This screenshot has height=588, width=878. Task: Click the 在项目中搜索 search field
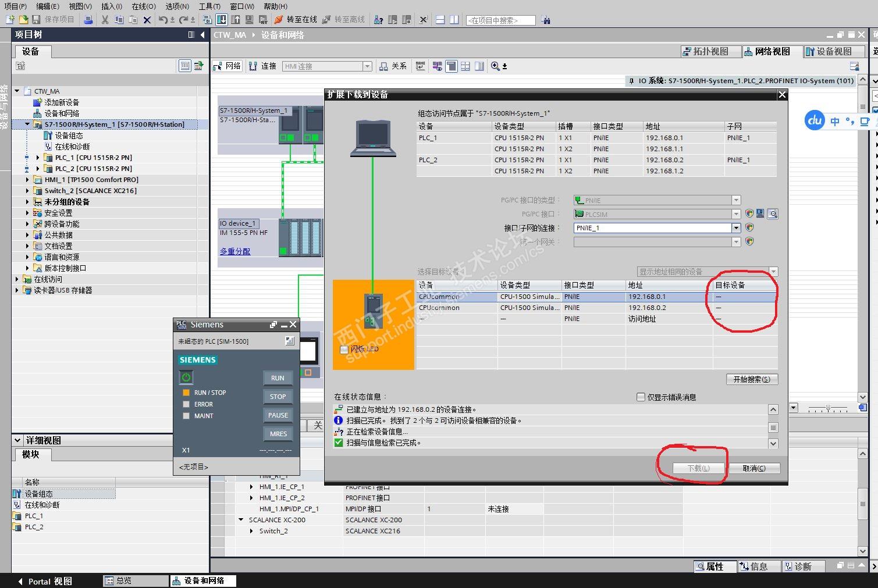click(500, 20)
